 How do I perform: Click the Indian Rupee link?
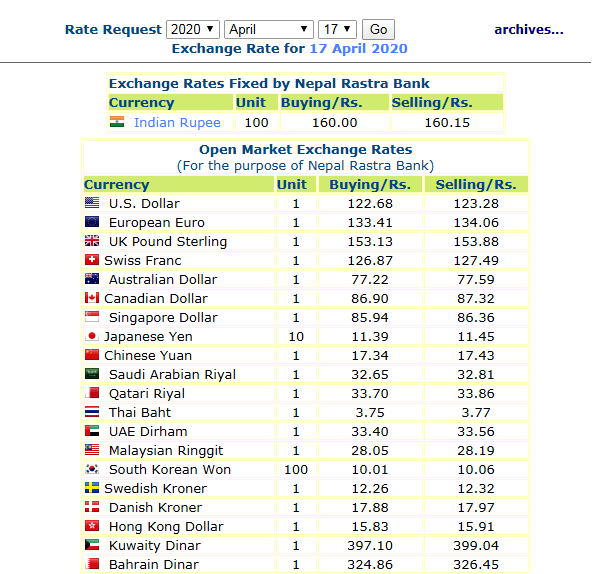coord(177,123)
